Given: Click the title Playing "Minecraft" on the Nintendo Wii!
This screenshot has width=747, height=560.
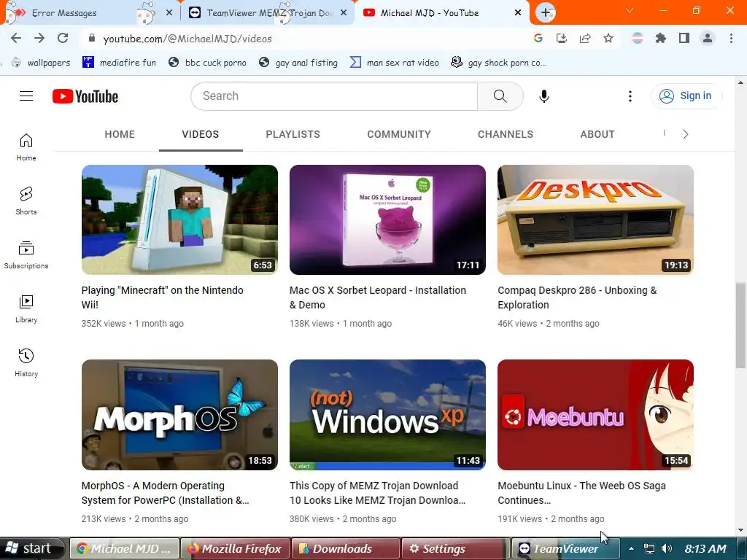Looking at the screenshot, I should click(163, 297).
